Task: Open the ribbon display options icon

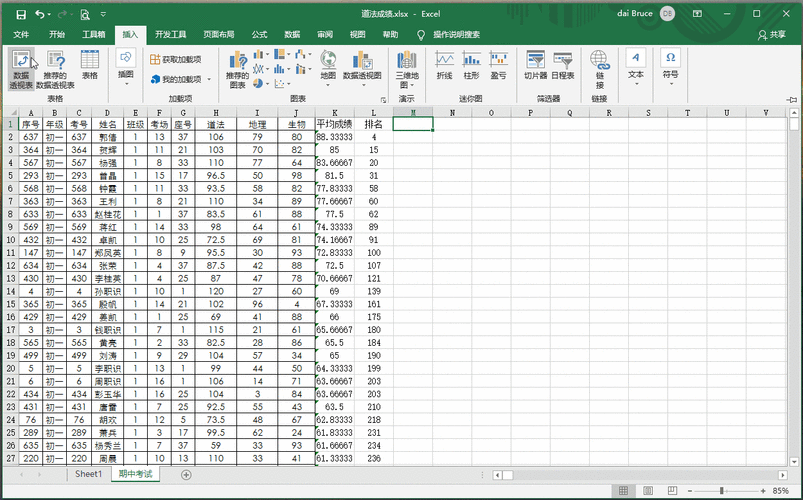Action: pos(698,14)
